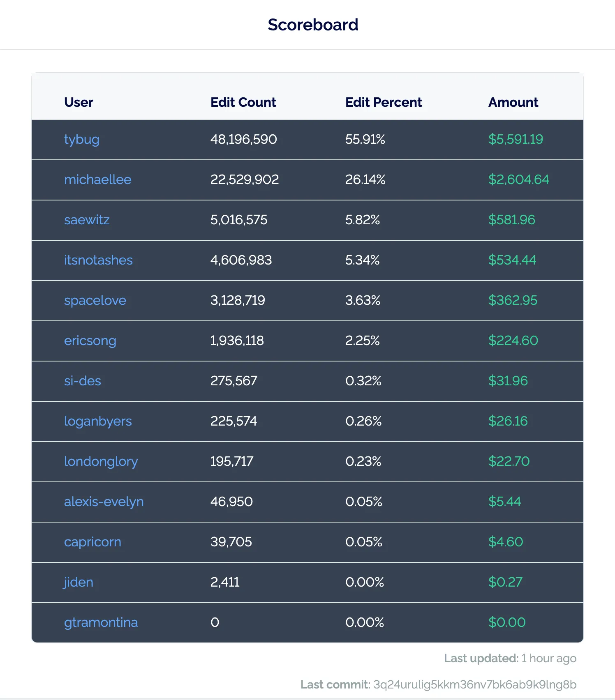The height and width of the screenshot is (700, 615).
Task: Click the londonglory username
Action: [101, 461]
